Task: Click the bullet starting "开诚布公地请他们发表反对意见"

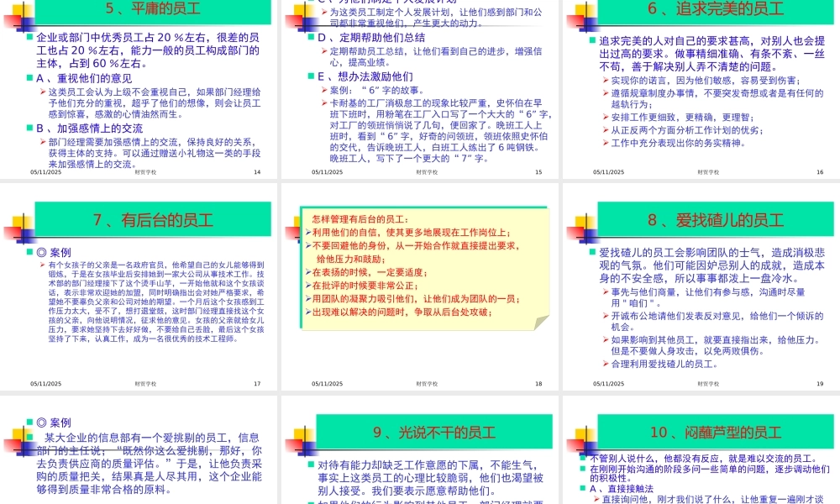Action: [717, 322]
